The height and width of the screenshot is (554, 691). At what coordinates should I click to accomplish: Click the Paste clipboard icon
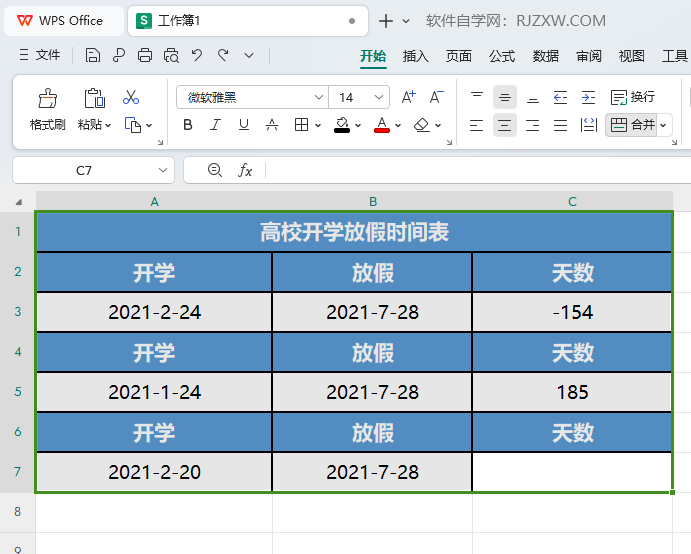[x=94, y=98]
